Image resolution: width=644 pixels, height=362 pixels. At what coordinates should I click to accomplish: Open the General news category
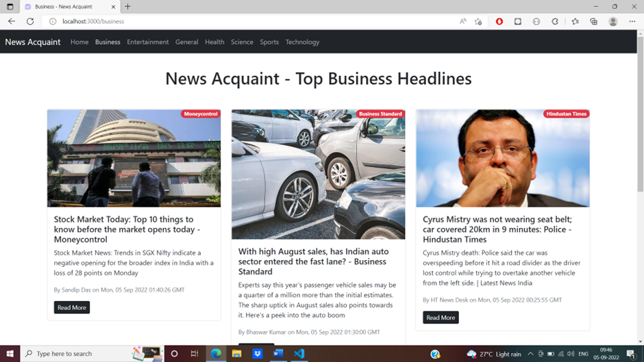pos(186,42)
